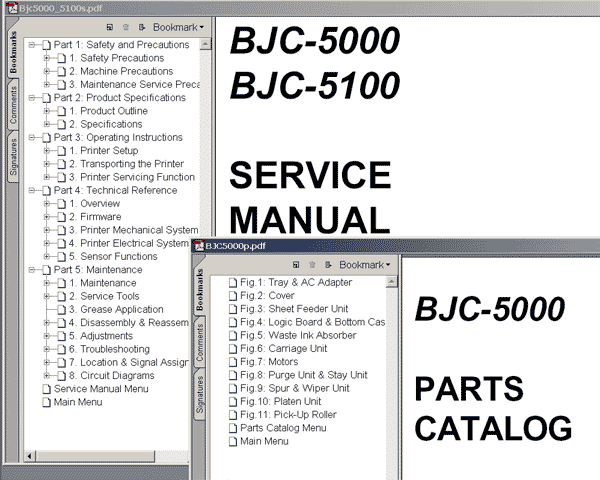This screenshot has width=600, height=480.
Task: Open the Bookmark dropdown in the Bjc5000_5100s.pdf window
Action: (178, 27)
